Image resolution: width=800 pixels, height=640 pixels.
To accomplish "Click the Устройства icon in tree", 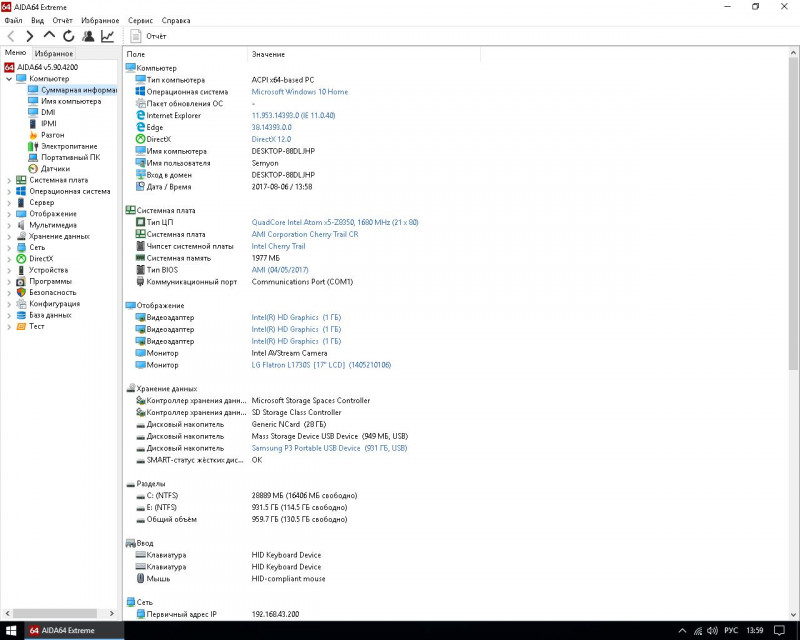I will point(21,270).
